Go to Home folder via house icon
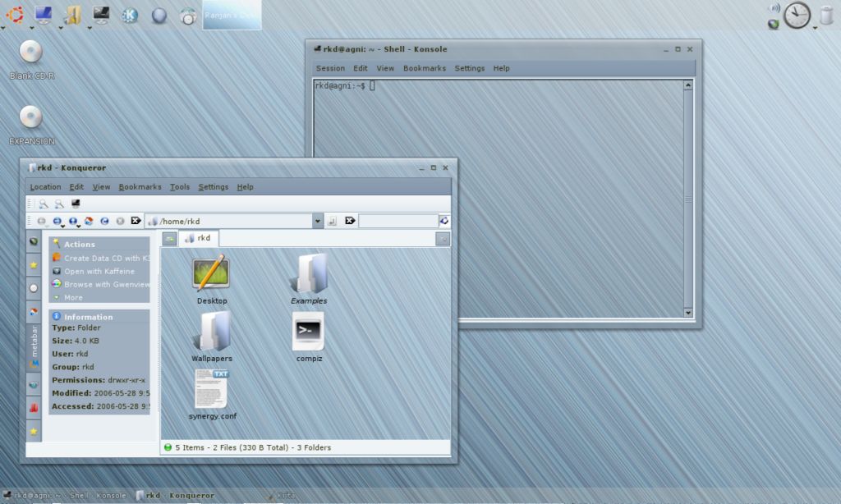The height and width of the screenshot is (504, 841). (89, 221)
